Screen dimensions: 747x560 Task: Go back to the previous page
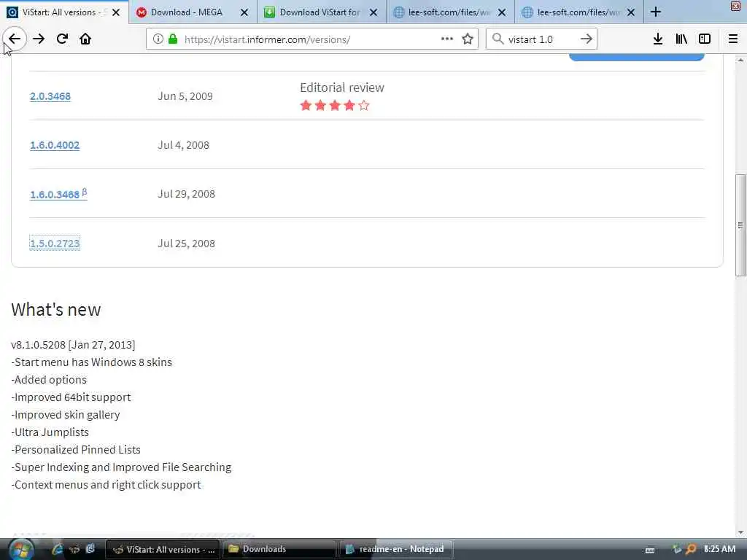click(15, 39)
